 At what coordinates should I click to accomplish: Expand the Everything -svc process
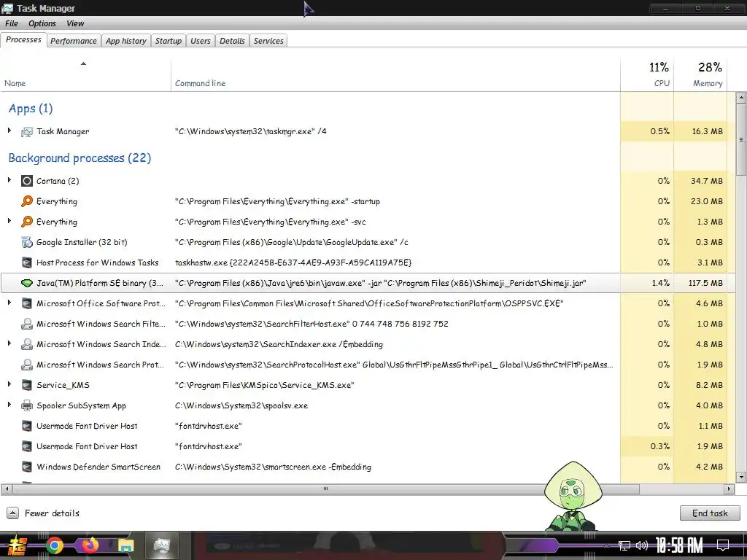[9, 221]
